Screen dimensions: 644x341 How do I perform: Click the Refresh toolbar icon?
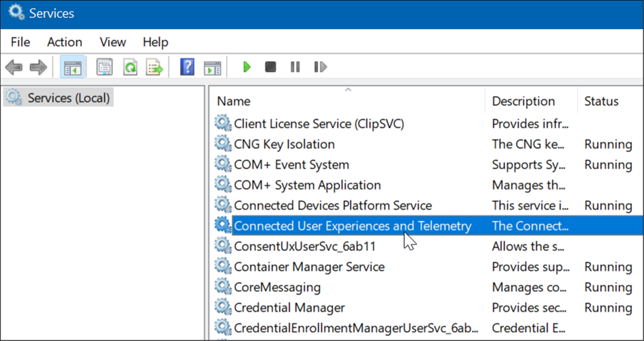click(130, 67)
